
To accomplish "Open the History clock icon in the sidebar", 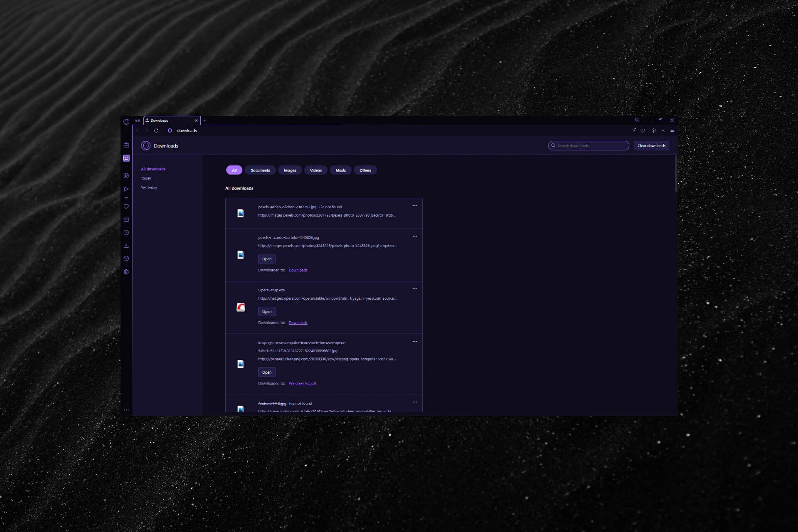I will (x=126, y=233).
